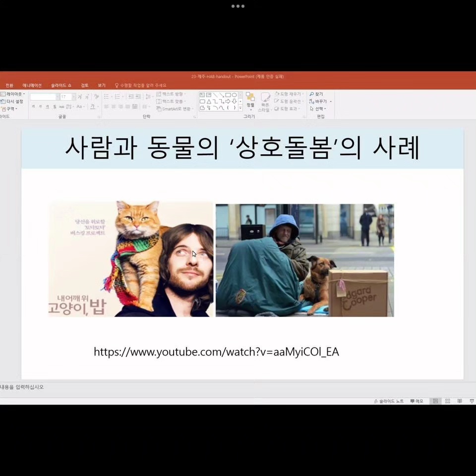The height and width of the screenshot is (476, 476).
Task: Center-align the paragraph text
Action: click(x=113, y=107)
